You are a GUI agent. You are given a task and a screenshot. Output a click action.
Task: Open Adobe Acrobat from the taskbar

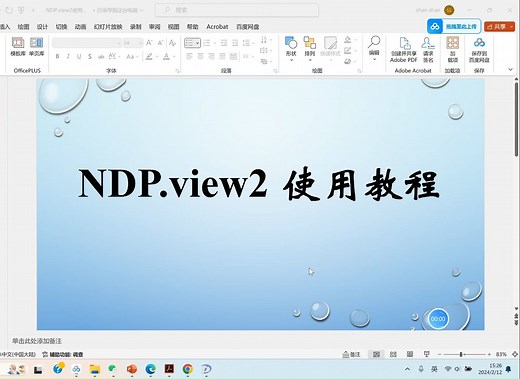point(169,369)
